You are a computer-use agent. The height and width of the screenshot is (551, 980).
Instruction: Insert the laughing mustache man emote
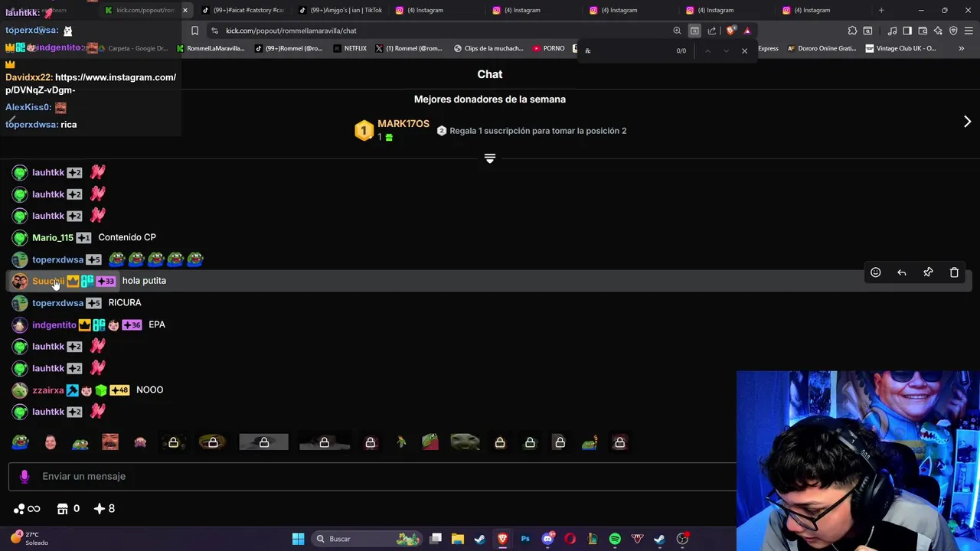tap(110, 442)
